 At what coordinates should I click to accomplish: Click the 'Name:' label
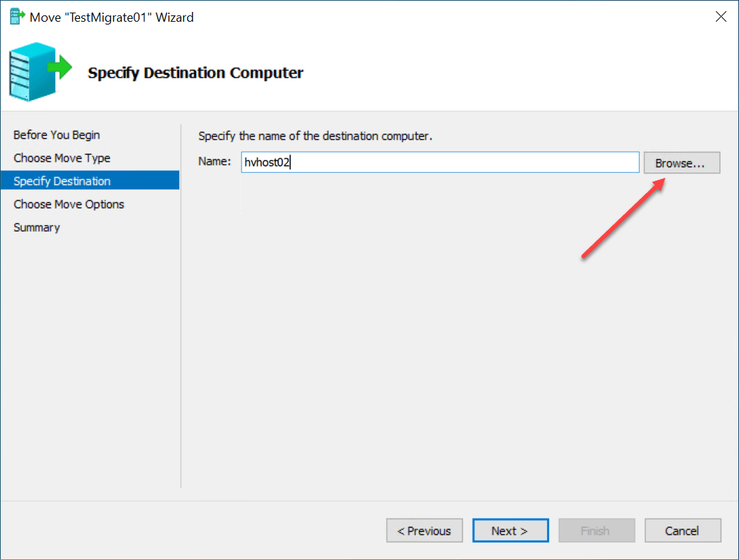coord(214,162)
